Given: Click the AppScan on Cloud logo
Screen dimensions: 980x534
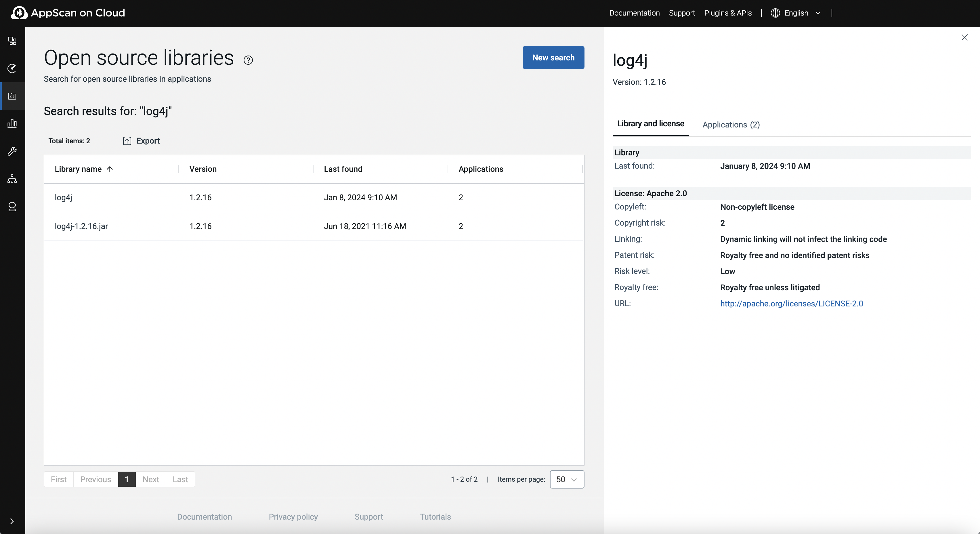Looking at the screenshot, I should pos(68,13).
